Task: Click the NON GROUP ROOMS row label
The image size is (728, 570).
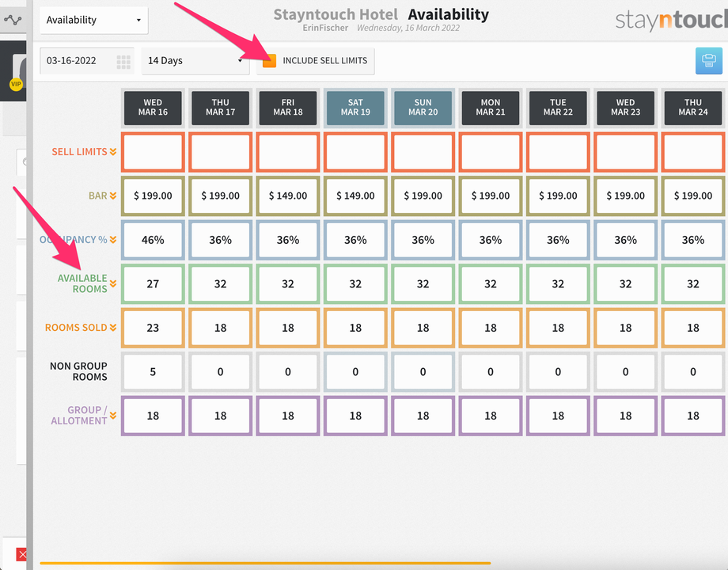Action: click(x=78, y=371)
